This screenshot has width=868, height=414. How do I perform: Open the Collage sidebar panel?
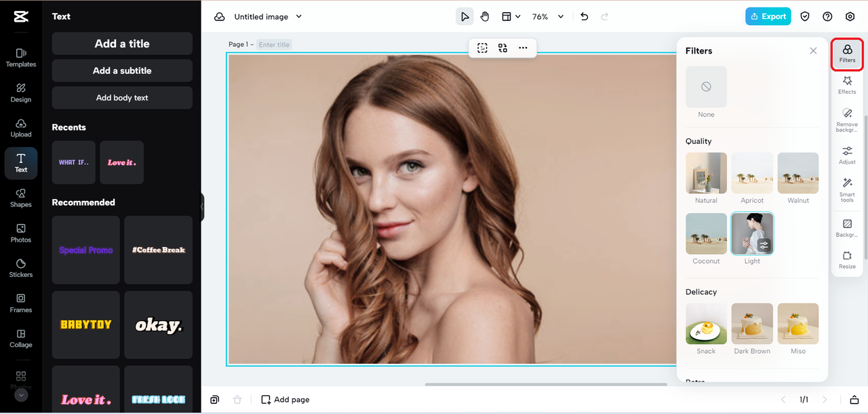pyautogui.click(x=21, y=339)
